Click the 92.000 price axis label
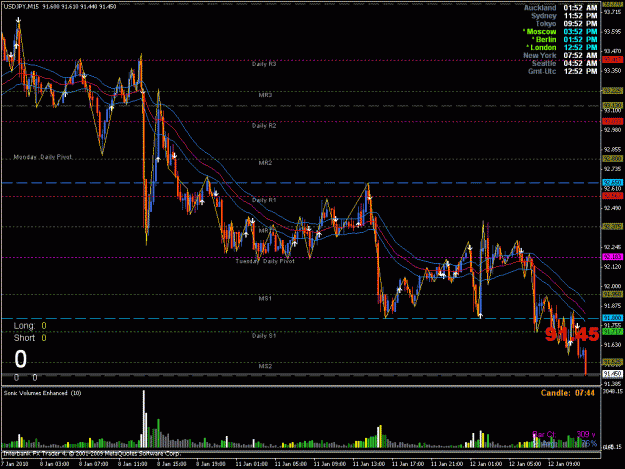Viewport: 625px width, 469px height. [613, 286]
